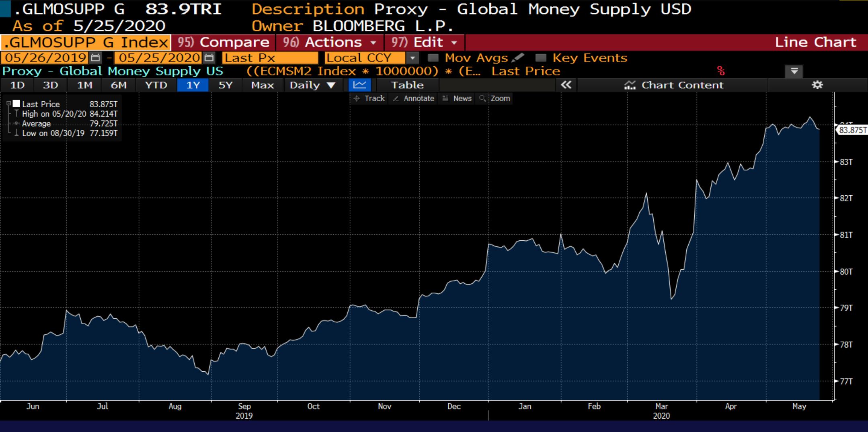Toggle the Last Price legend white square

(16, 104)
